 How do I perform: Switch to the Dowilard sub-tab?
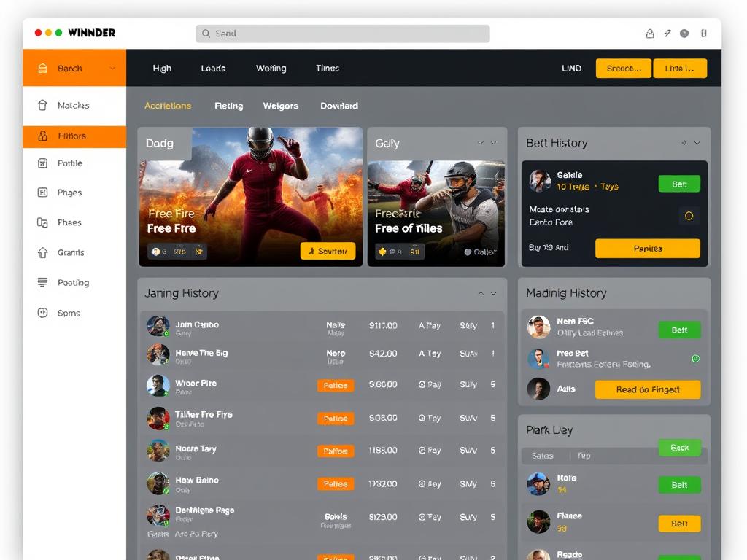coord(338,106)
